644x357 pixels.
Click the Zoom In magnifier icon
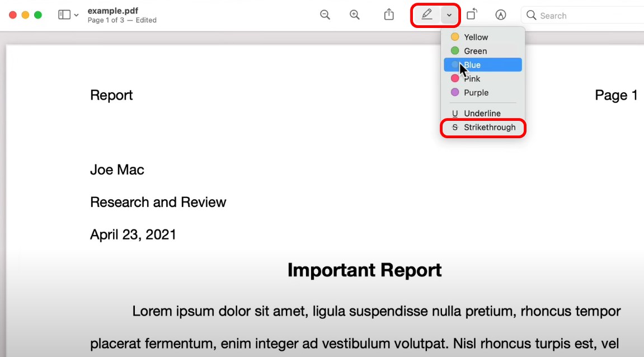click(355, 15)
